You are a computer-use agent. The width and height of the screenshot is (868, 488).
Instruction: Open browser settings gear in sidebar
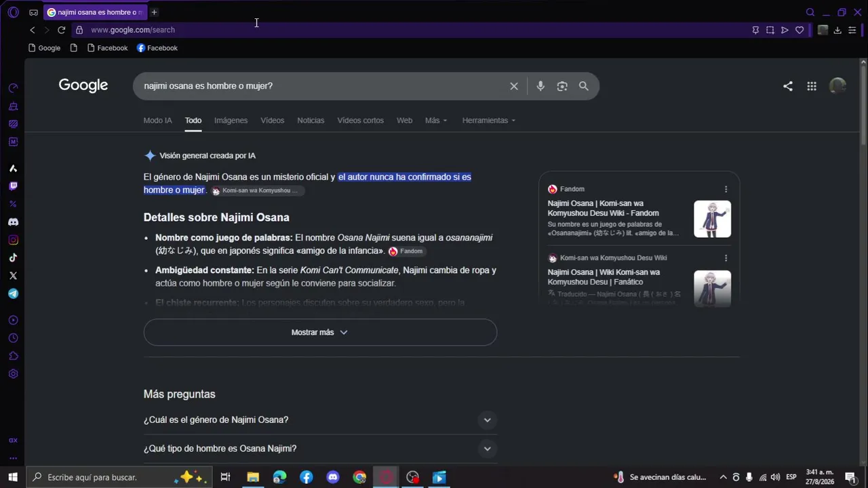point(13,374)
